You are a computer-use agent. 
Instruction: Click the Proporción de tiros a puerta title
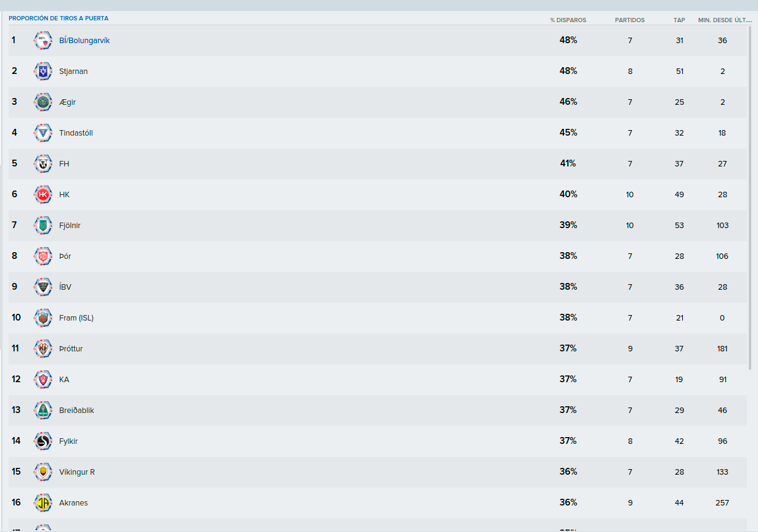click(59, 18)
